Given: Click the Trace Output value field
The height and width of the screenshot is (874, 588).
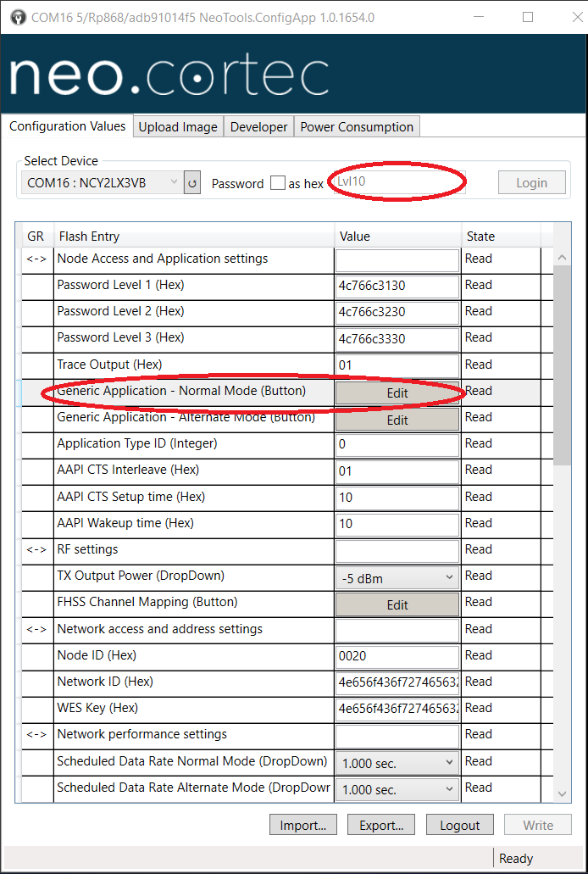Looking at the screenshot, I should click(397, 365).
